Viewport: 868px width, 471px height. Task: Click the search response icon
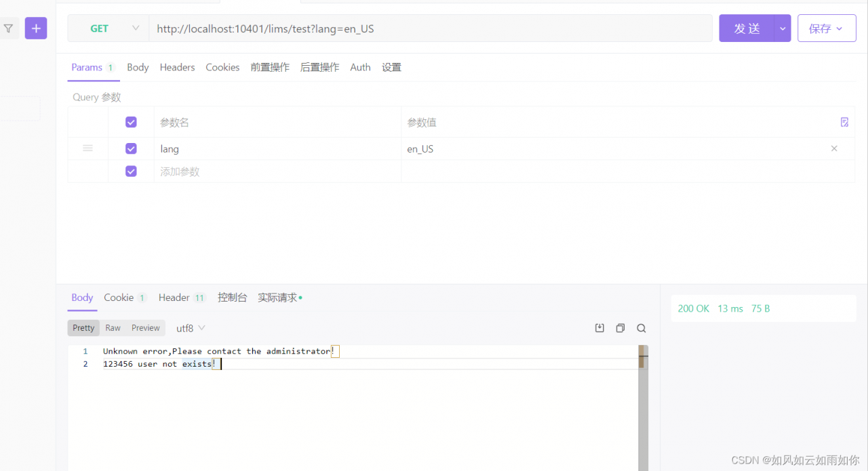click(641, 328)
